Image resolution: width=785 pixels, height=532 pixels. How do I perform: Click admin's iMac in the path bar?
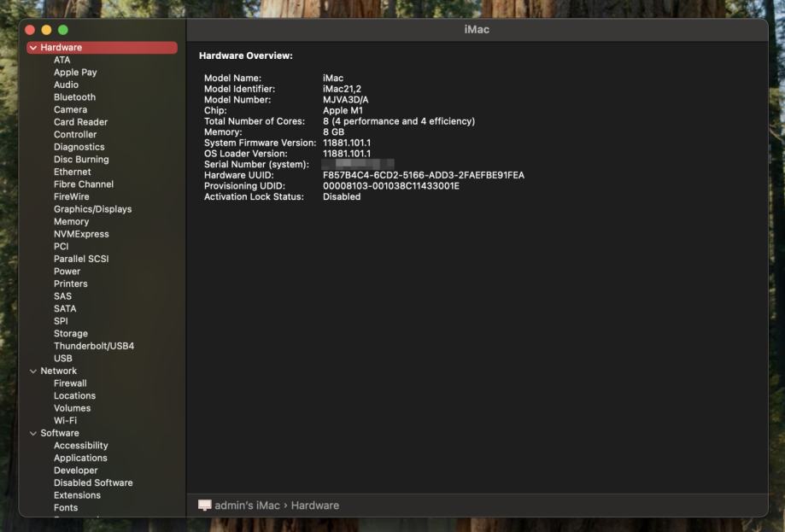[248, 506]
